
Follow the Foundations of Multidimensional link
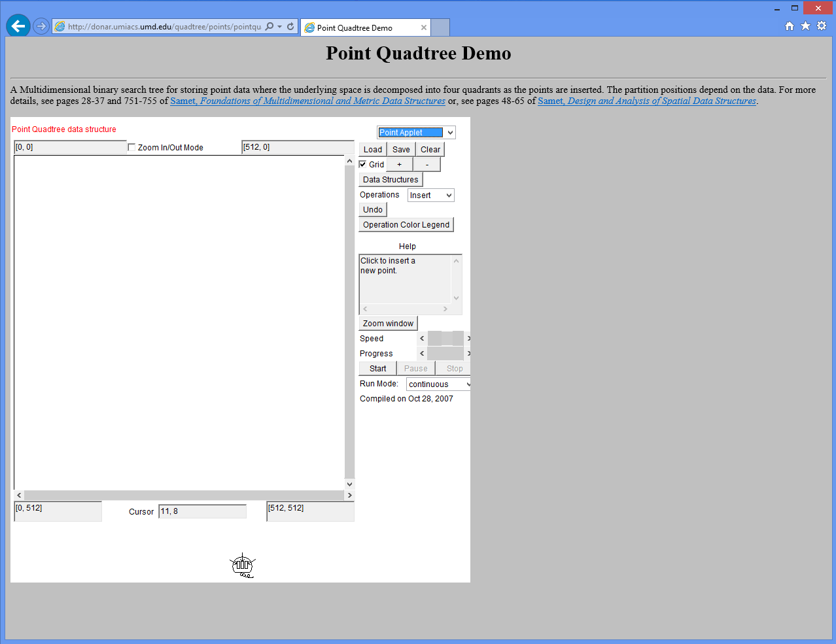[307, 101]
